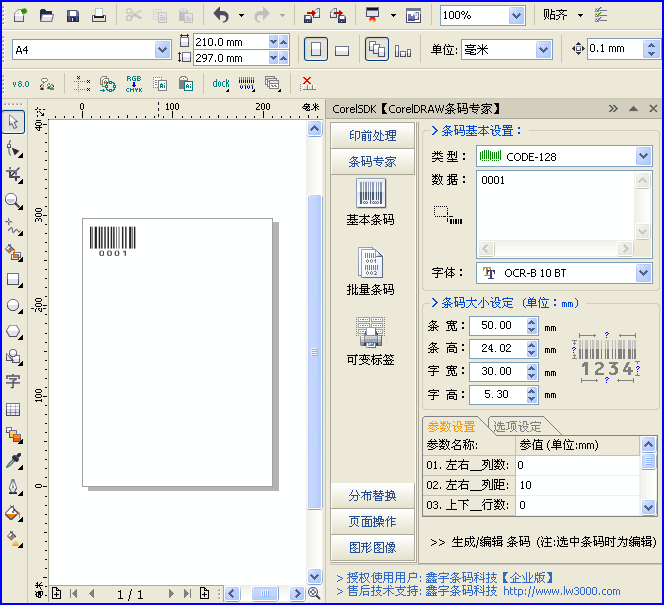Viewport: 664px width, 605px height.
Task: Select the Freehand curve tool
Action: coord(14,227)
